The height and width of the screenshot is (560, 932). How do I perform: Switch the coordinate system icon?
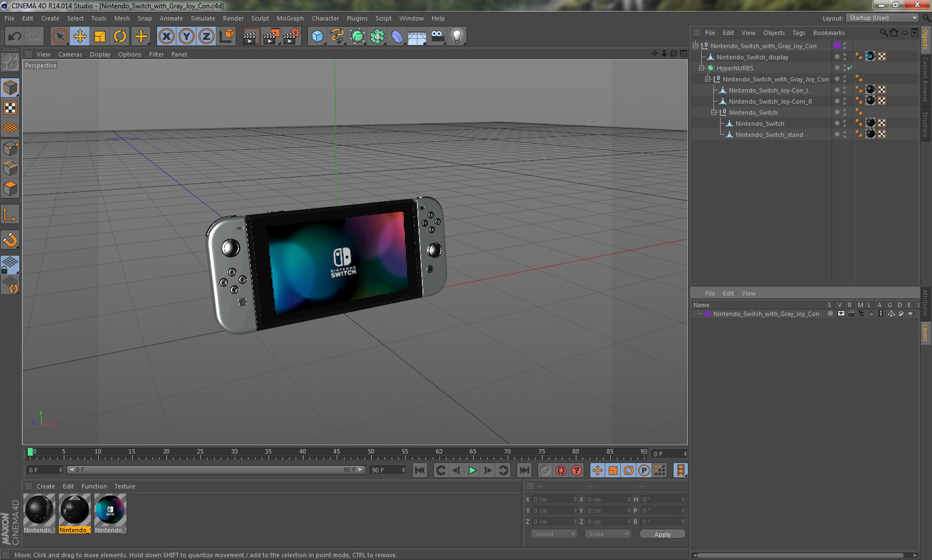pyautogui.click(x=226, y=37)
